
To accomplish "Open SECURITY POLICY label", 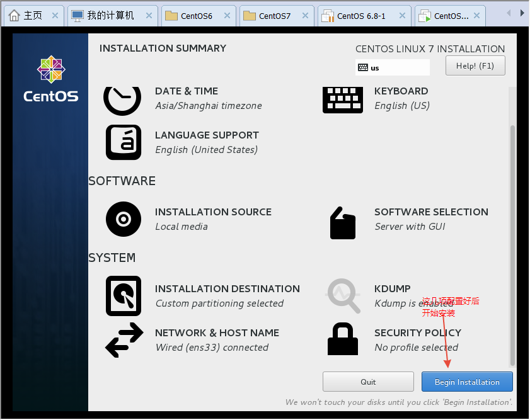I will 418,333.
